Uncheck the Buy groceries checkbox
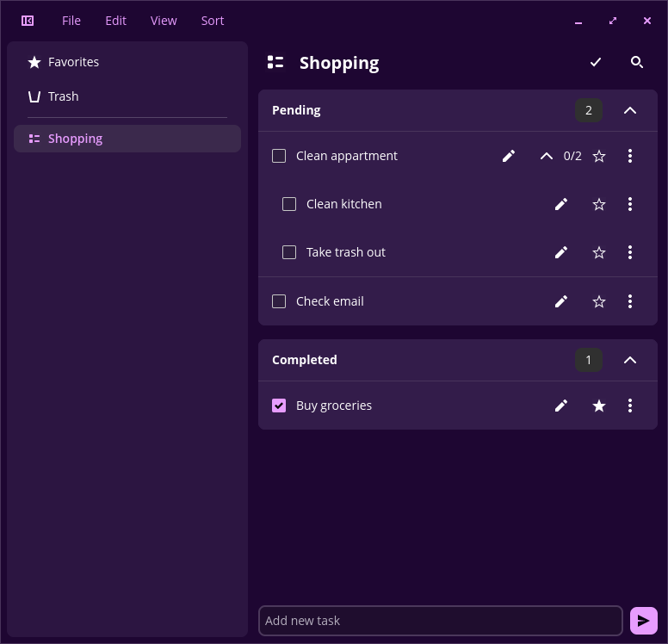This screenshot has width=668, height=644. tap(279, 406)
